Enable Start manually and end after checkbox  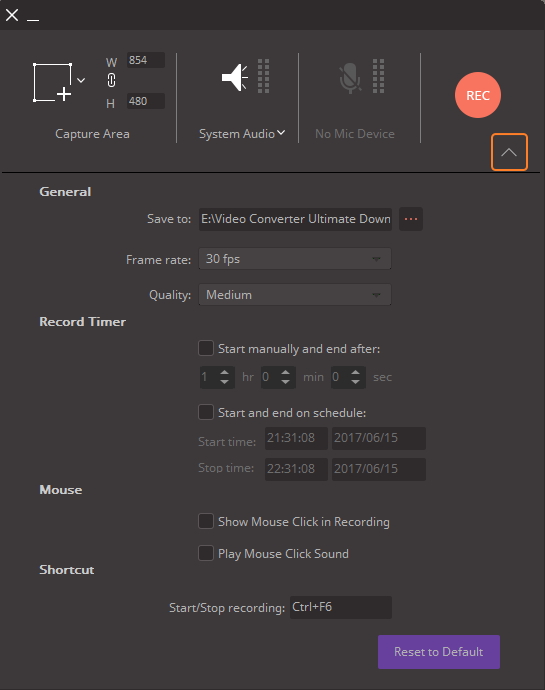tap(206, 348)
